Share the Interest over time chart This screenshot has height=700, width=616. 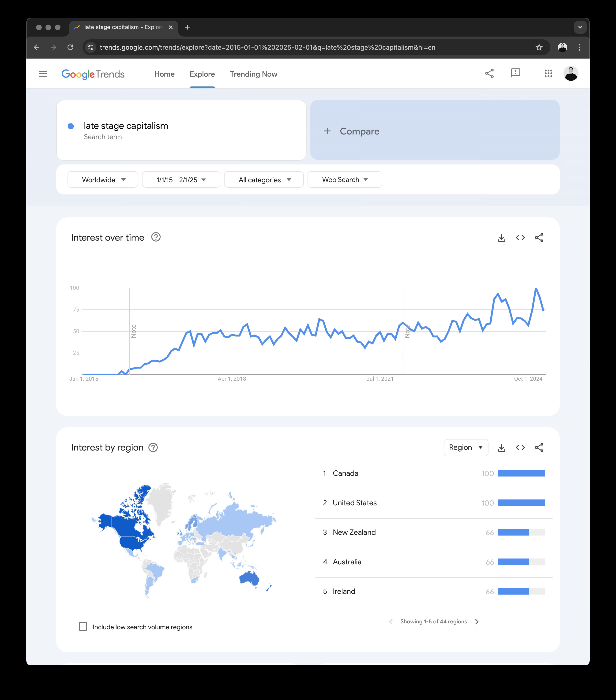[539, 238]
